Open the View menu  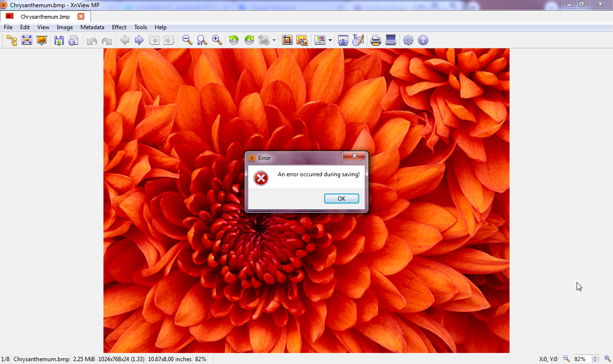tap(43, 27)
